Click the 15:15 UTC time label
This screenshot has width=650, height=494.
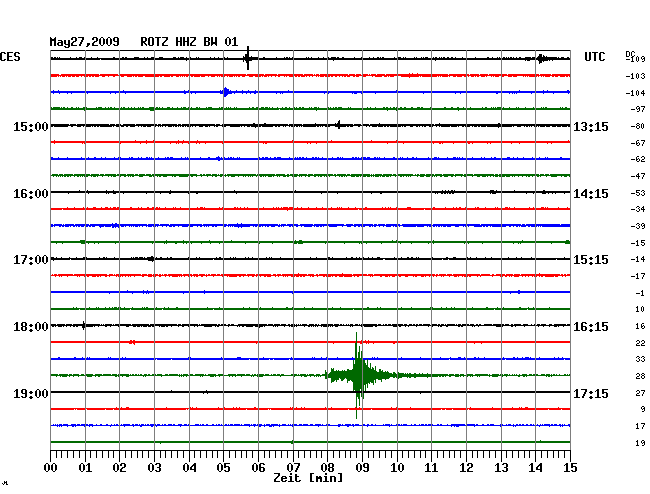pyautogui.click(x=591, y=260)
